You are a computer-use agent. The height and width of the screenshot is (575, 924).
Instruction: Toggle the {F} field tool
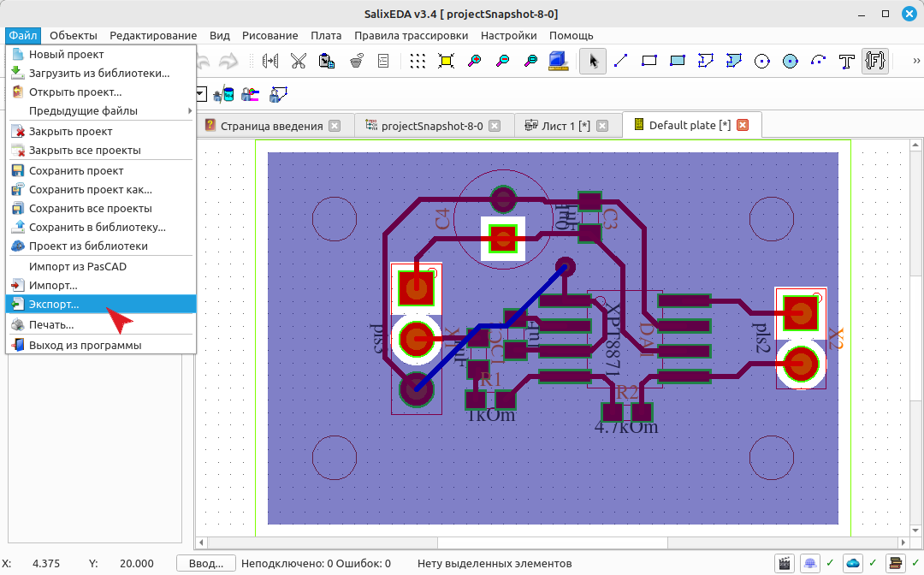coord(875,61)
